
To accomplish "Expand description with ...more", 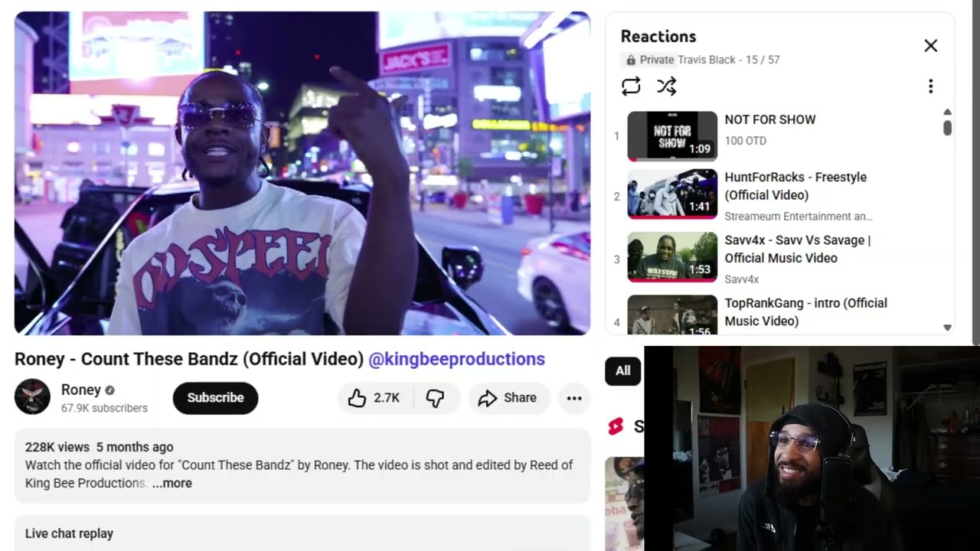I will pyautogui.click(x=172, y=483).
